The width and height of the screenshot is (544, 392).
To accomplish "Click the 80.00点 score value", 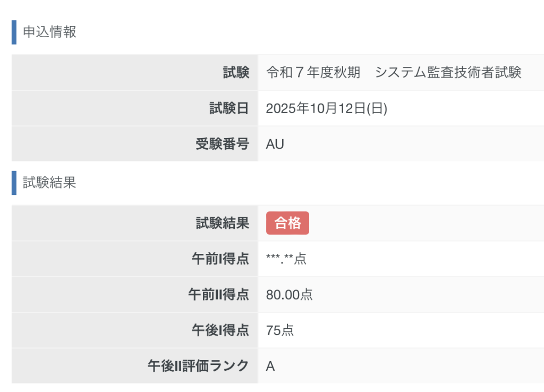I will 289,295.
